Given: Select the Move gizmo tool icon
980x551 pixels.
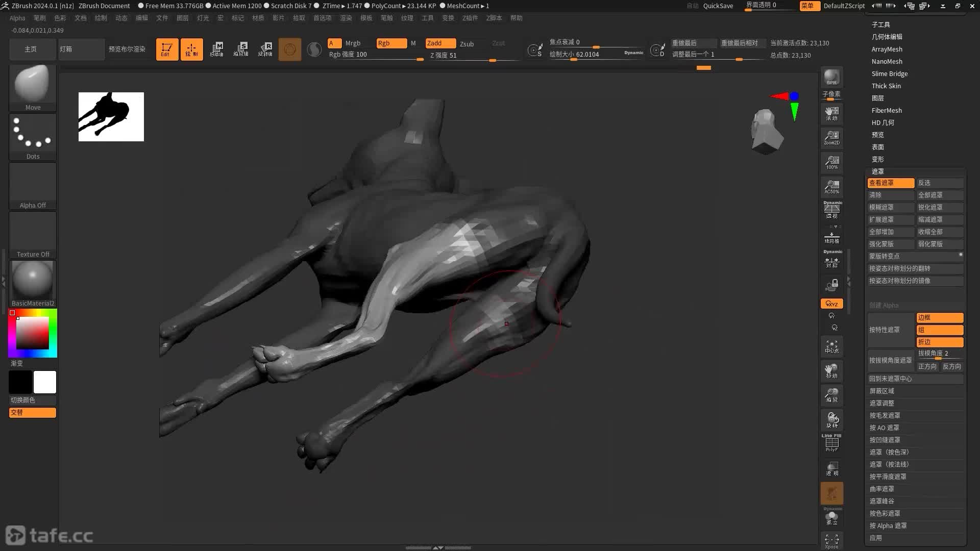Looking at the screenshot, I should click(x=216, y=49).
